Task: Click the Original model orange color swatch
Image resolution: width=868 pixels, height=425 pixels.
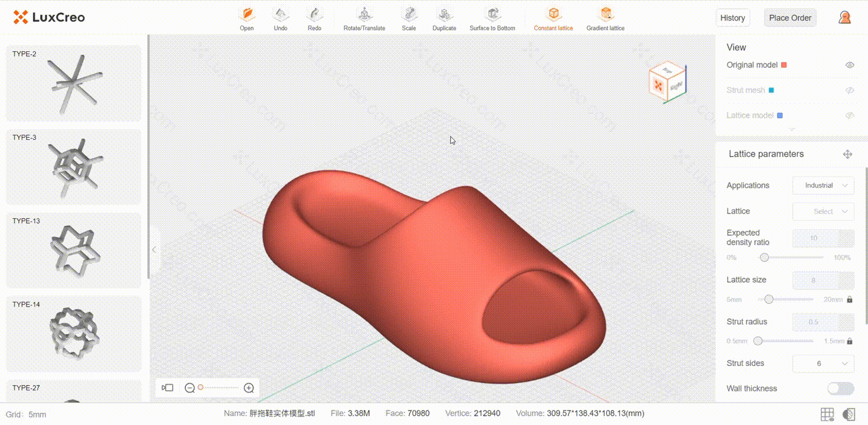Action: click(784, 65)
